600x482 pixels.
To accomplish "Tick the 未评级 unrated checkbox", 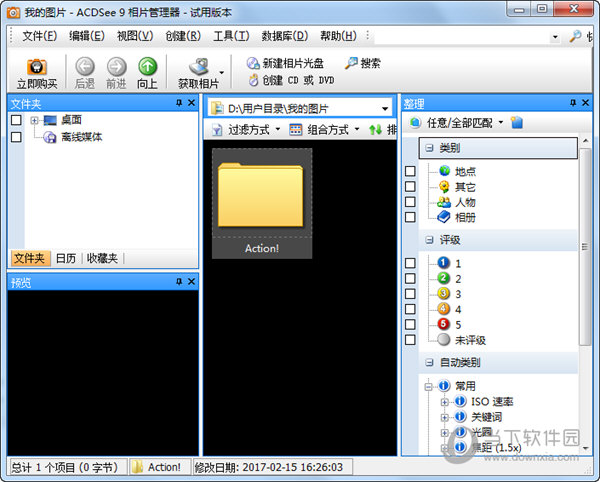I will coord(410,339).
